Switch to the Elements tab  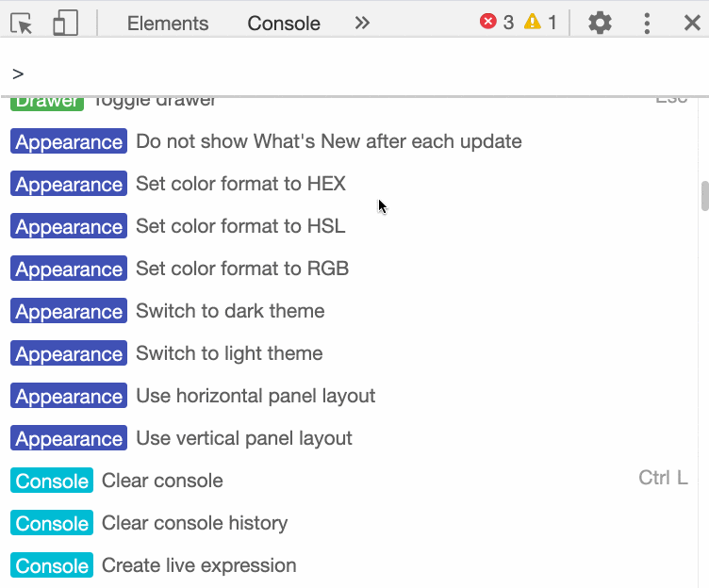pyautogui.click(x=167, y=24)
